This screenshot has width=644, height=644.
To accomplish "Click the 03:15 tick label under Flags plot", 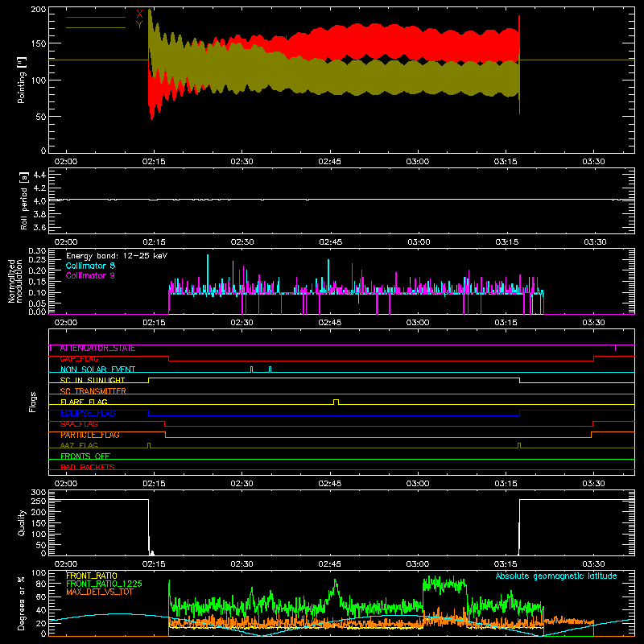I will tap(506, 484).
